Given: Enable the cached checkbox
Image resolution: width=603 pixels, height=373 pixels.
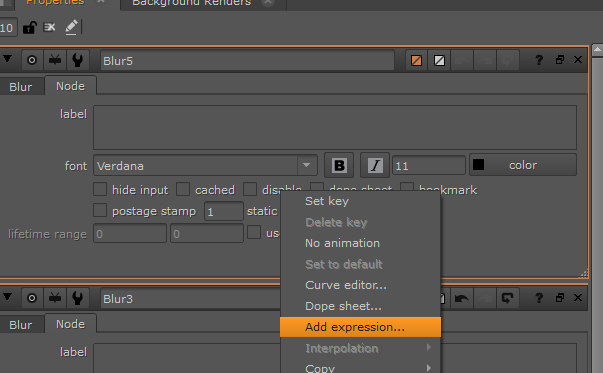Looking at the screenshot, I should click(183, 189).
